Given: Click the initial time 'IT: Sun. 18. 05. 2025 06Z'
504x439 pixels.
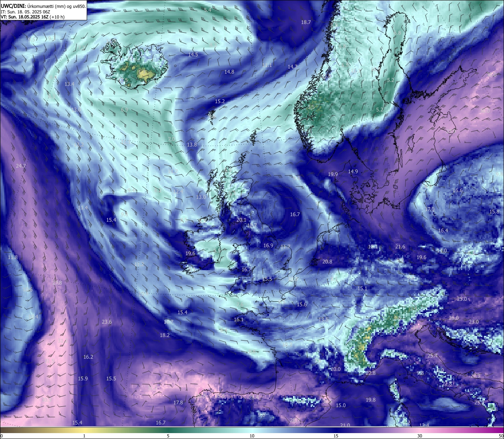Looking at the screenshot, I should pyautogui.click(x=25, y=12).
